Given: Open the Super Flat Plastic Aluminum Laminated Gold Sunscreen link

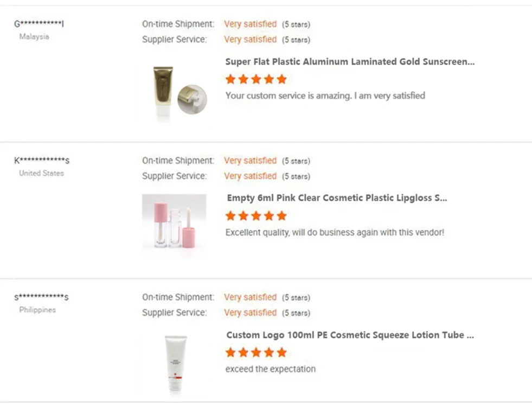Looking at the screenshot, I should [x=350, y=62].
